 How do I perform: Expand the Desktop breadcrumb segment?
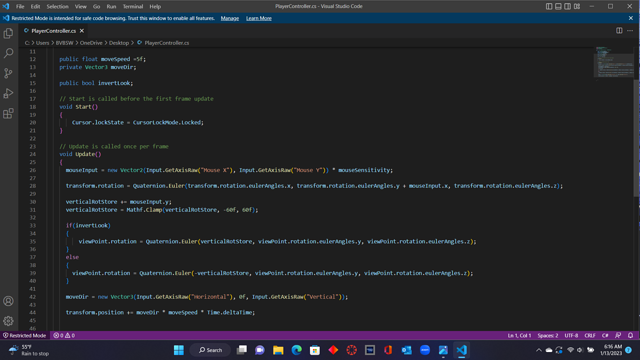coord(119,43)
